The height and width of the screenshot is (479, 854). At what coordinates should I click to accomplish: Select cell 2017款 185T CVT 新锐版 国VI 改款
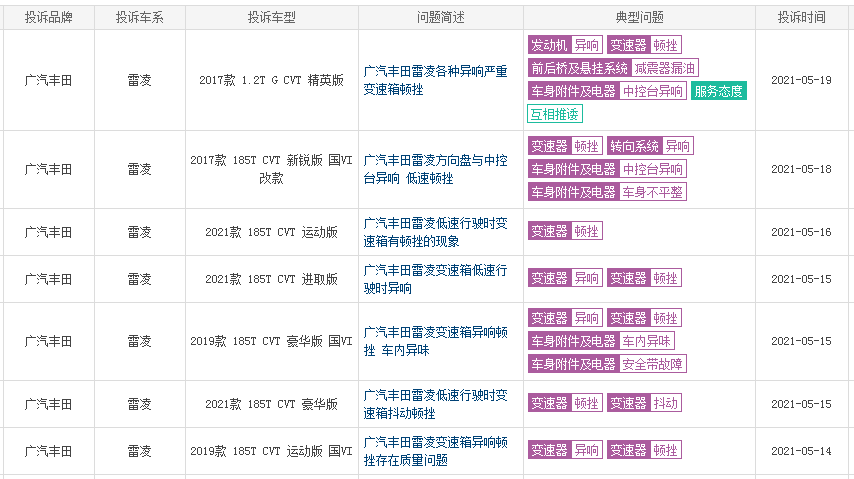click(272, 169)
